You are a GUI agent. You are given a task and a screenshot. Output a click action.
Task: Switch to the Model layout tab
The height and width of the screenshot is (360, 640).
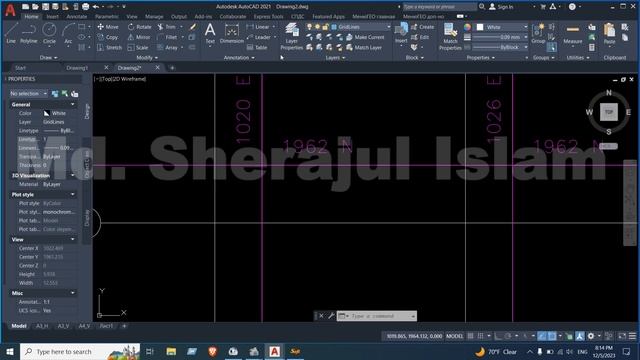point(19,326)
